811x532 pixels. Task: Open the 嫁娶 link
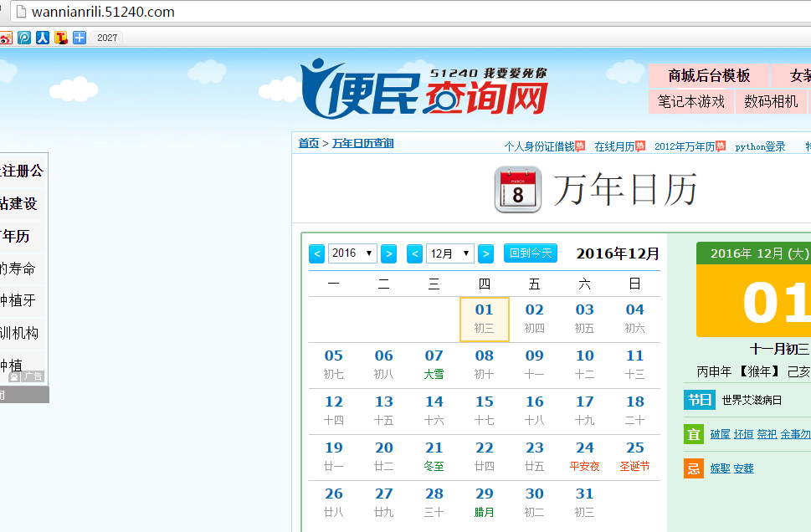click(x=720, y=468)
